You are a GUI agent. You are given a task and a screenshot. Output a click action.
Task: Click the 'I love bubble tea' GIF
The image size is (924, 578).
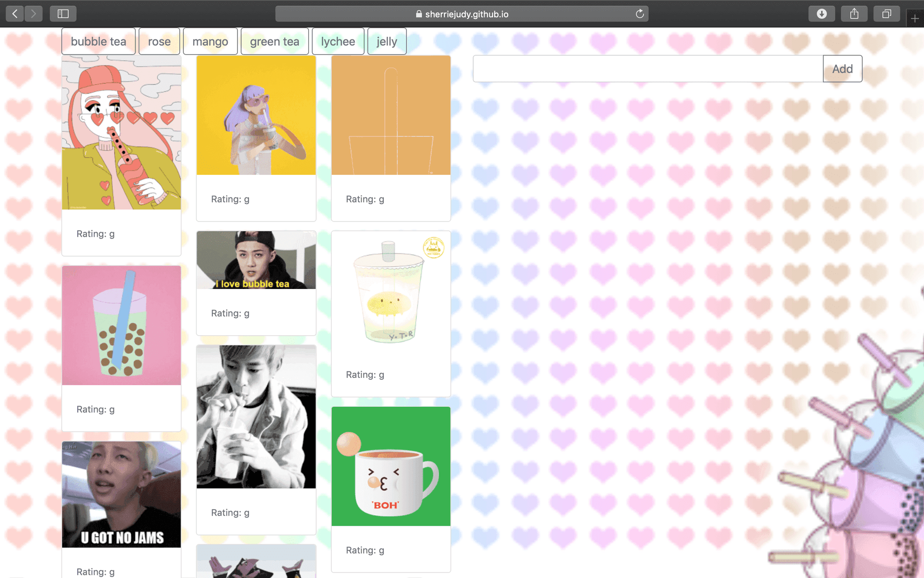pos(256,260)
